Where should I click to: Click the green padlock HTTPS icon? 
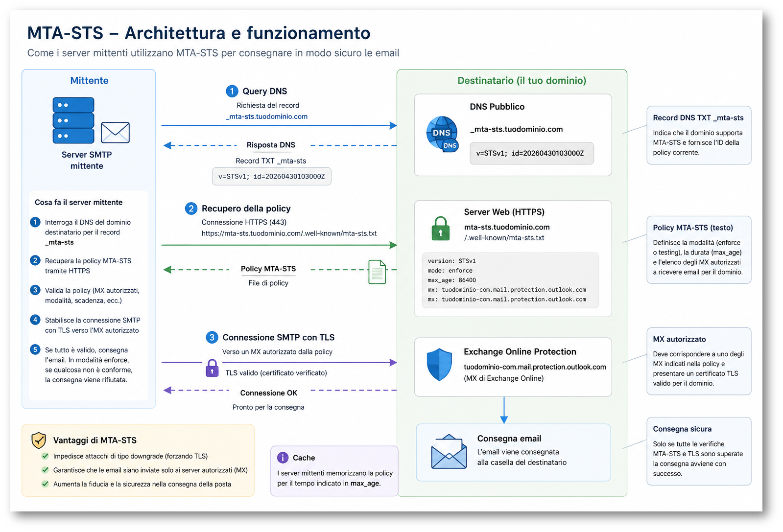440,229
